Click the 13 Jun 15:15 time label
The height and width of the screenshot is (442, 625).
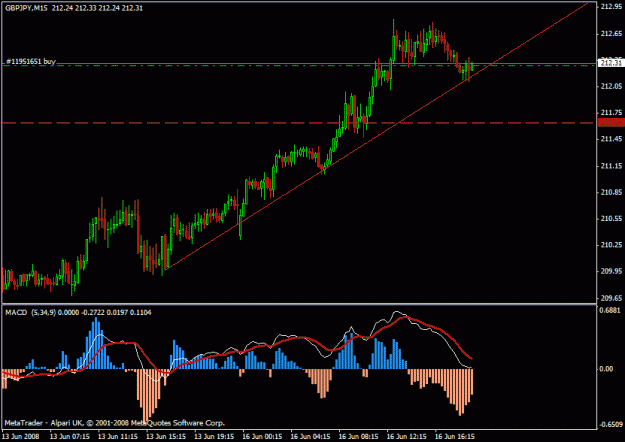point(166,436)
